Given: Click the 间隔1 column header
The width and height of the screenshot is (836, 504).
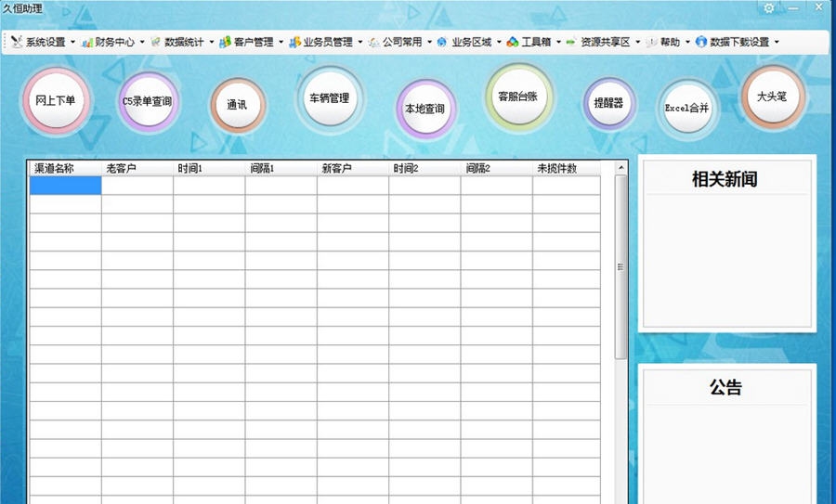Looking at the screenshot, I should pyautogui.click(x=281, y=168).
